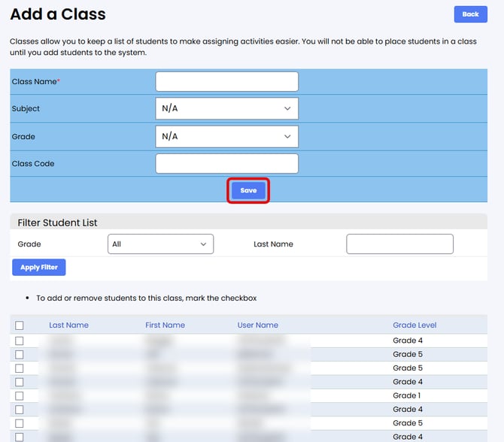Image resolution: width=504 pixels, height=442 pixels.
Task: Click the chevron arrow on Subject dropdown
Action: (x=287, y=108)
